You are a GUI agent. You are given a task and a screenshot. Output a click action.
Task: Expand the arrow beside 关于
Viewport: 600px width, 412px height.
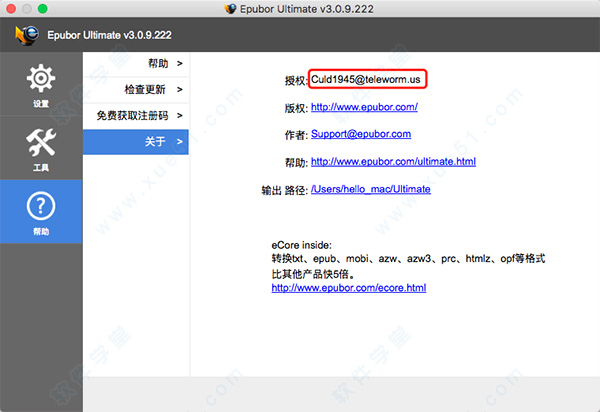pos(180,142)
